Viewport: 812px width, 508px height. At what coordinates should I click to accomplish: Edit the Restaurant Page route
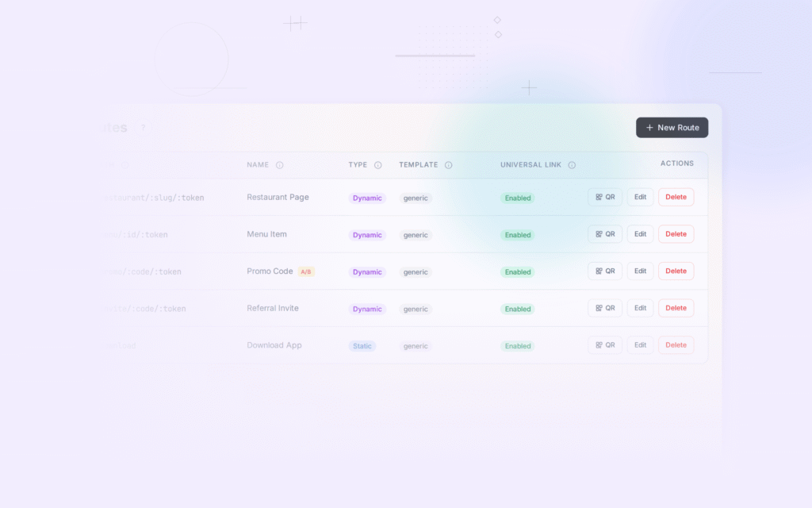(x=640, y=197)
